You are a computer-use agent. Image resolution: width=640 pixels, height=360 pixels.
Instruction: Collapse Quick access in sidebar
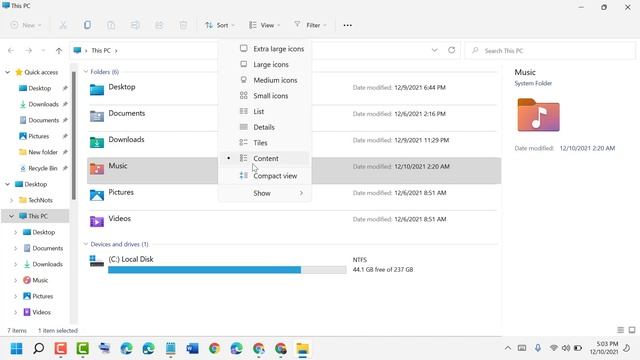click(7, 72)
